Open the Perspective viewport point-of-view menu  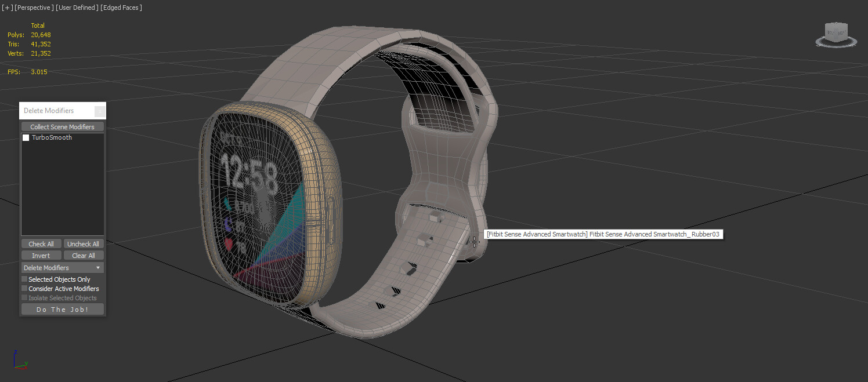click(x=35, y=7)
